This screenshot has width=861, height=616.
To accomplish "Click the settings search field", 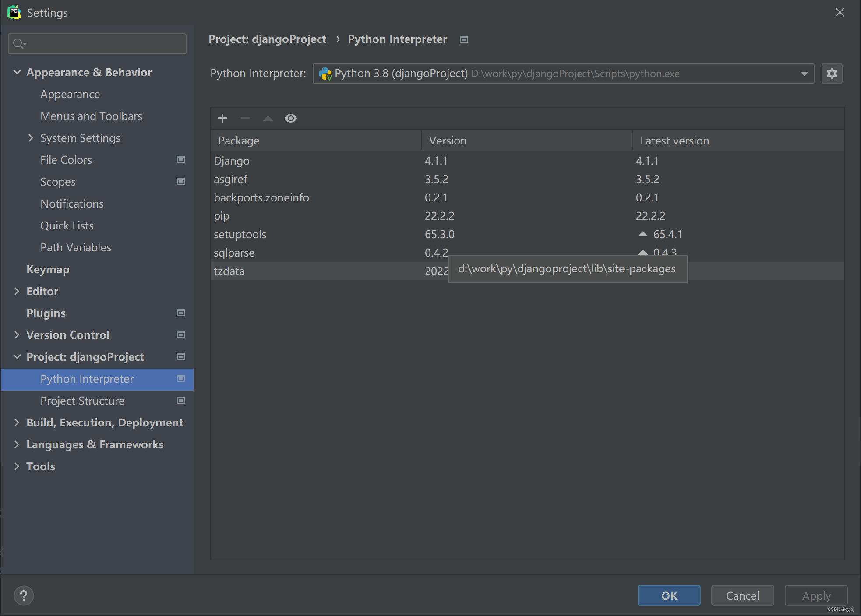I will 97,44.
